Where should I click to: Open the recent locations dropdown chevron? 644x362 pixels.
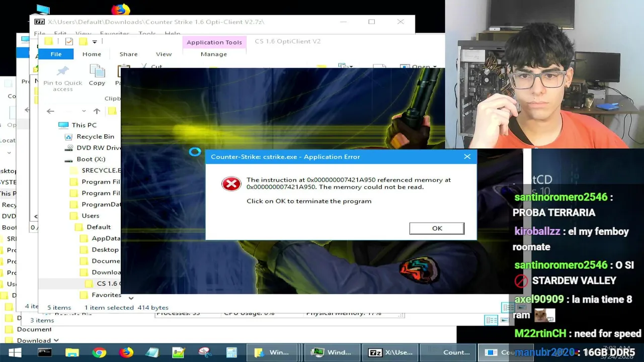(83, 111)
